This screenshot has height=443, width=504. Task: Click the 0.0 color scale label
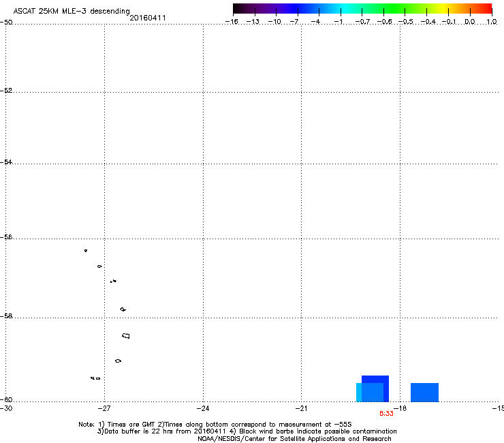point(470,22)
